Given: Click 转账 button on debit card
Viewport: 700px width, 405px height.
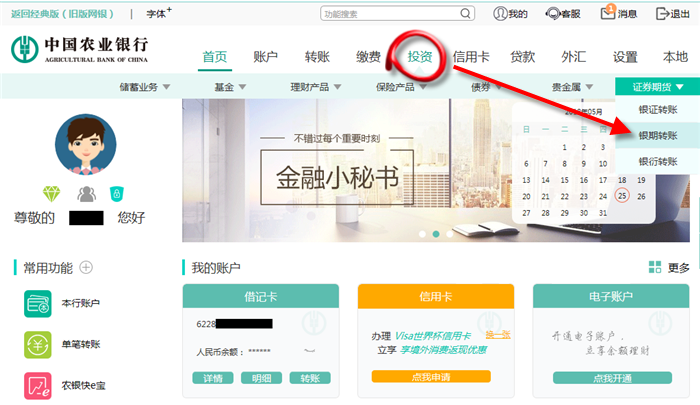Looking at the screenshot, I should tap(310, 378).
